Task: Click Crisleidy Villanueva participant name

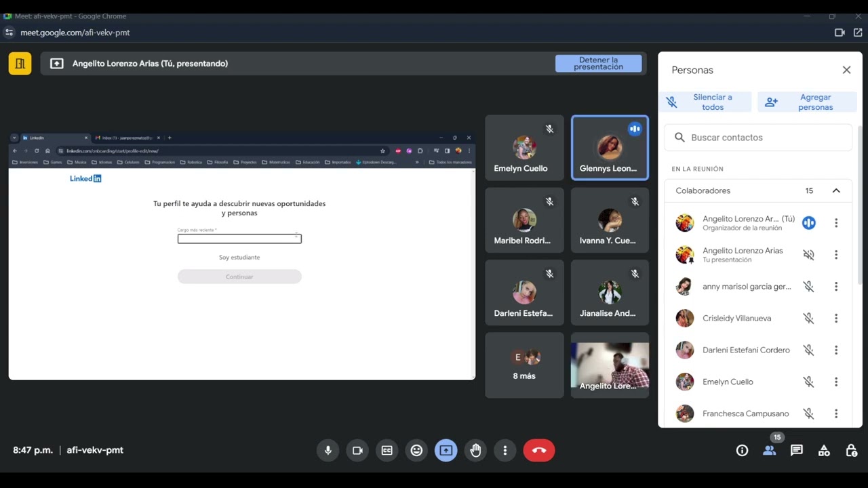Action: coord(736,318)
